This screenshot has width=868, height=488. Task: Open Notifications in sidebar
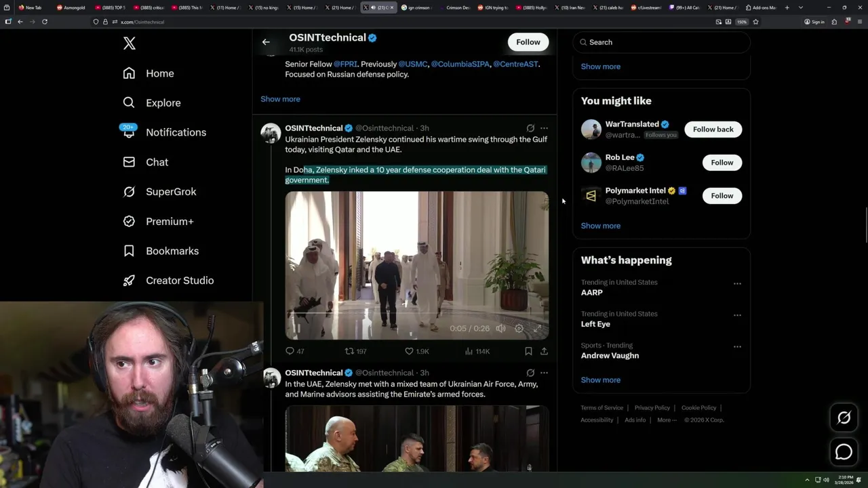(x=164, y=132)
